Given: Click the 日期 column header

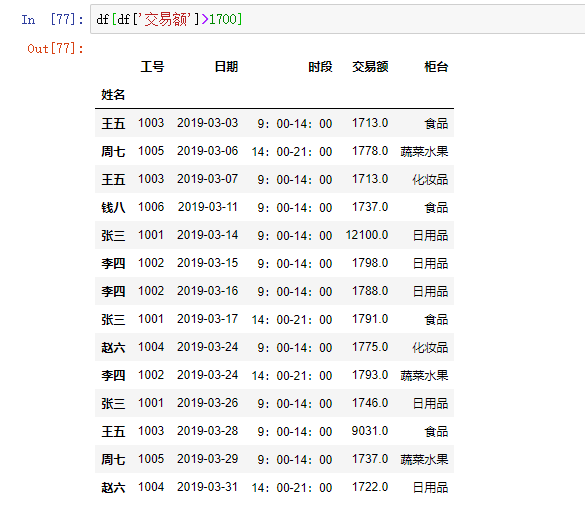Looking at the screenshot, I should [x=226, y=67].
